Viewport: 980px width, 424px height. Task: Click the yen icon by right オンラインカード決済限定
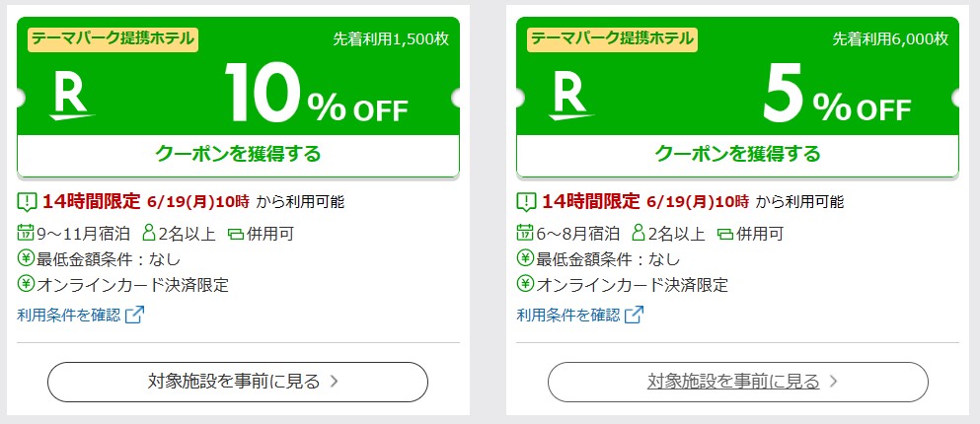(525, 284)
